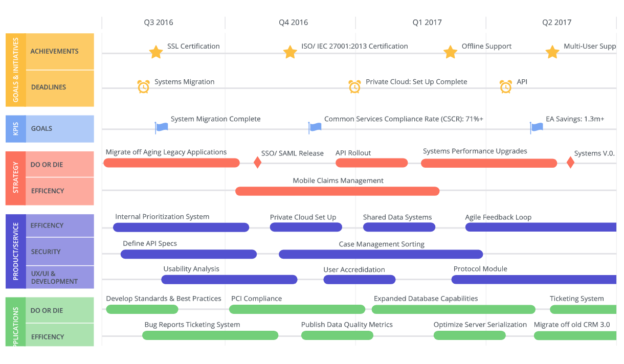This screenshot has height=364, width=624.
Task: Click the Offline Support star milestone
Action: [450, 52]
